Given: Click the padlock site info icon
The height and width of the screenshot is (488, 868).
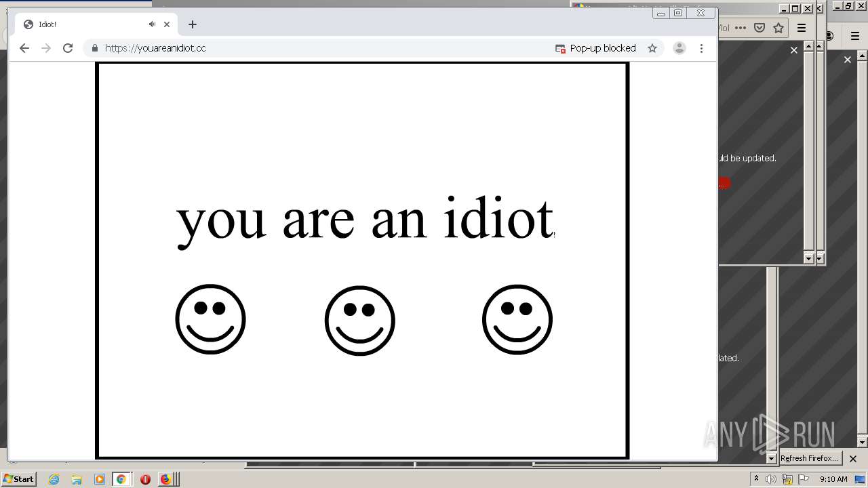Looking at the screenshot, I should pyautogui.click(x=94, y=48).
